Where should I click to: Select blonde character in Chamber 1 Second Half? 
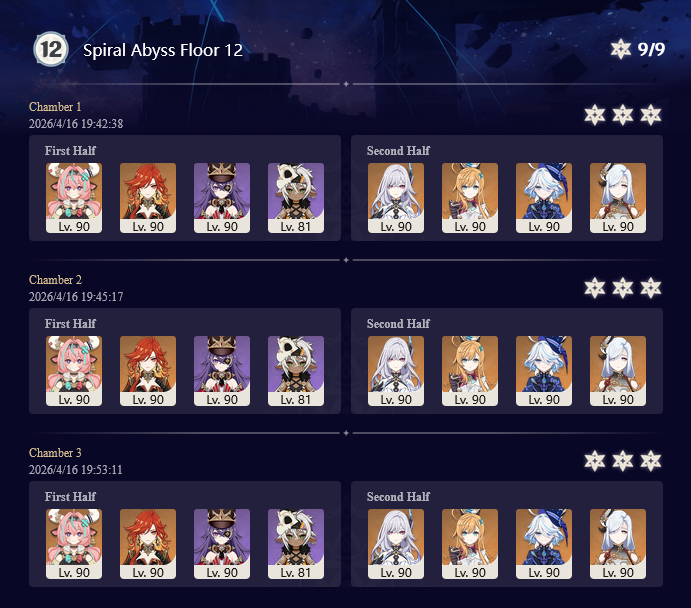tap(470, 198)
